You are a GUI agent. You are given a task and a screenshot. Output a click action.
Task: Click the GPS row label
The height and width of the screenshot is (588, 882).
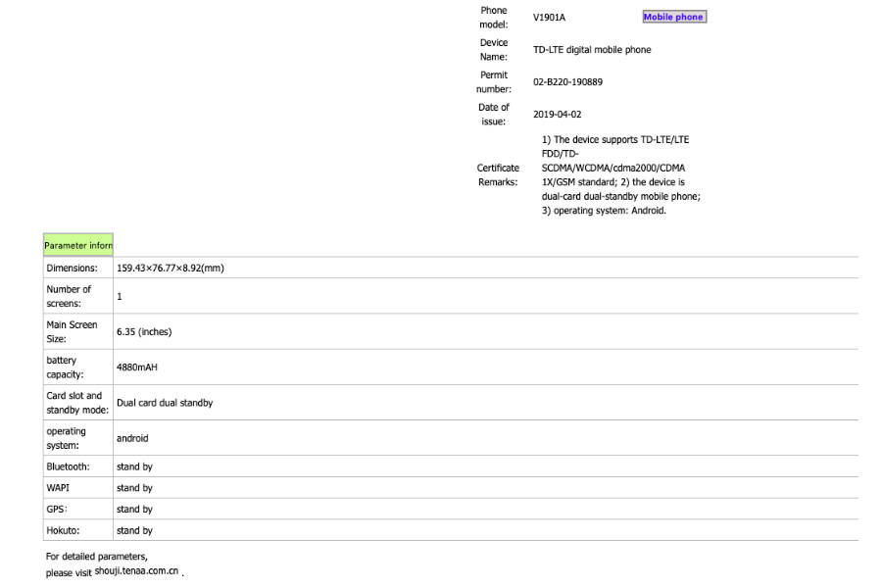[57, 510]
